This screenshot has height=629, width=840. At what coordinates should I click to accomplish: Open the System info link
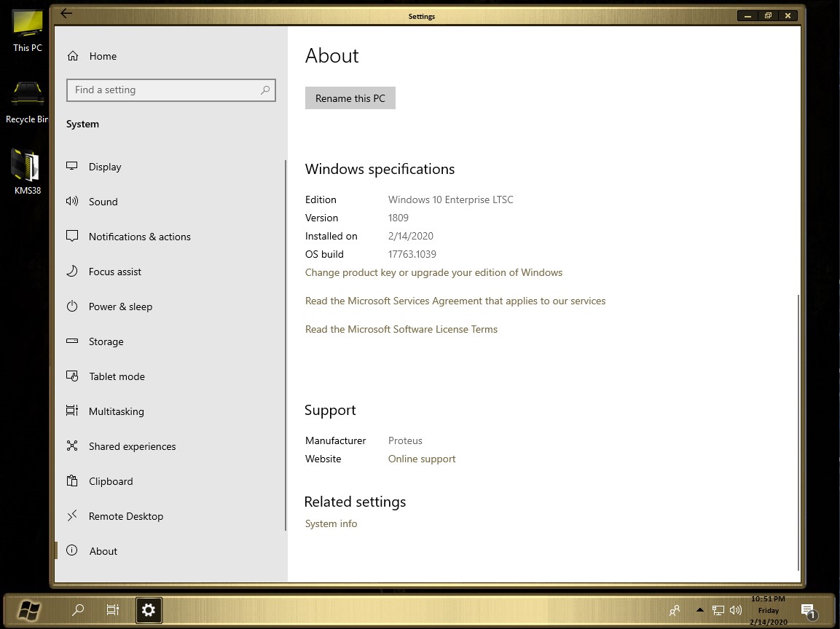tap(331, 523)
